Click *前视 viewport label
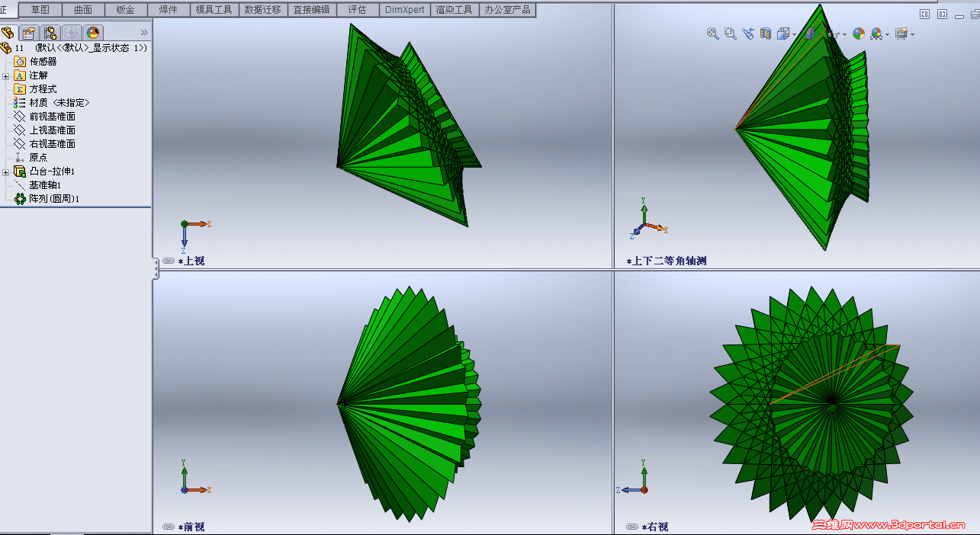The width and height of the screenshot is (980, 535). (191, 527)
